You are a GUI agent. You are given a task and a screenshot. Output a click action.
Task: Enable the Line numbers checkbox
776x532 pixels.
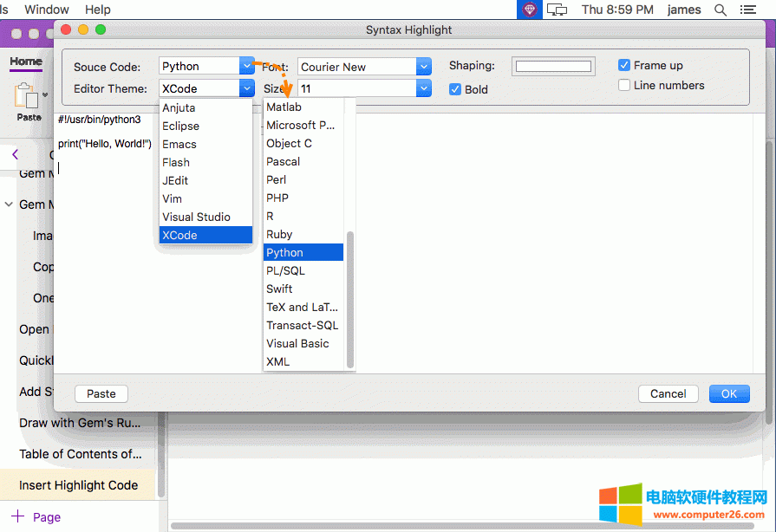coord(624,85)
